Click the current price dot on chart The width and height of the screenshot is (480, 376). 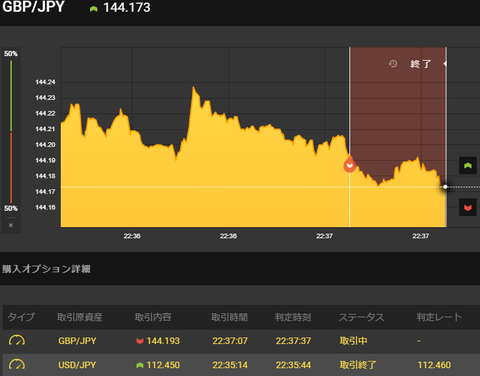tap(445, 187)
